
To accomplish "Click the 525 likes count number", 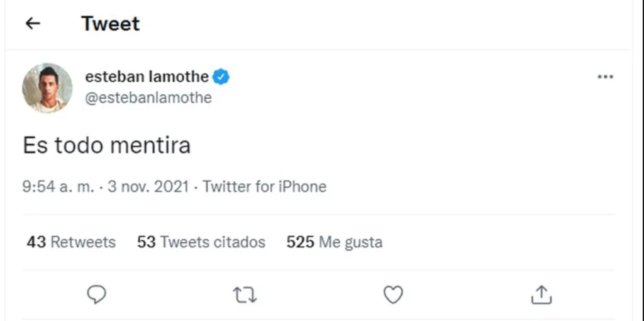I will tap(300, 242).
